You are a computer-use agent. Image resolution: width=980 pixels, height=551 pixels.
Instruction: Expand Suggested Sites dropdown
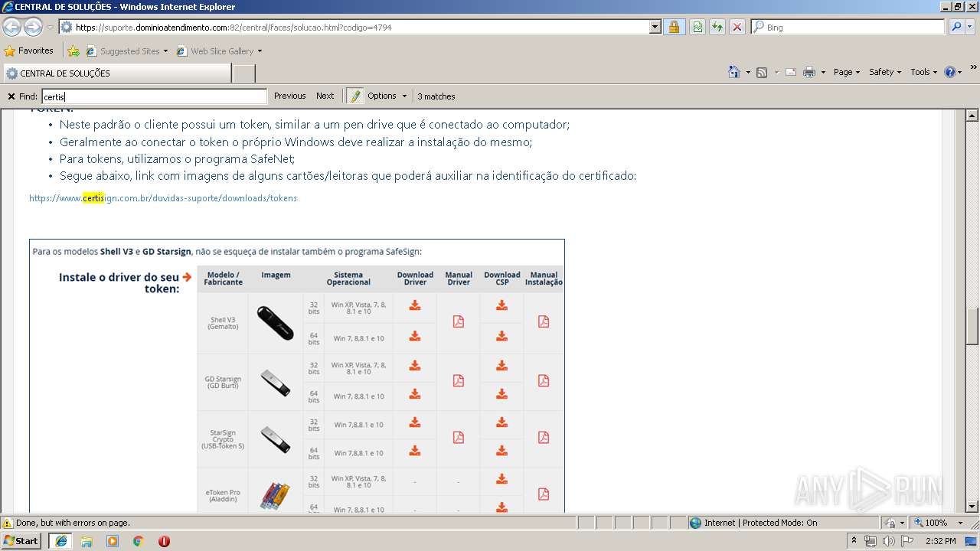click(x=165, y=51)
